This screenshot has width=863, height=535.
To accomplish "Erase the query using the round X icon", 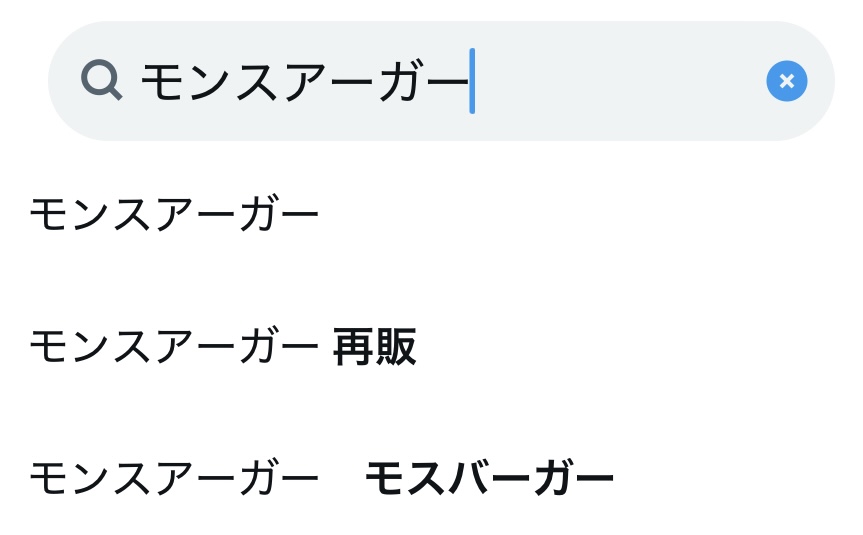I will (786, 81).
